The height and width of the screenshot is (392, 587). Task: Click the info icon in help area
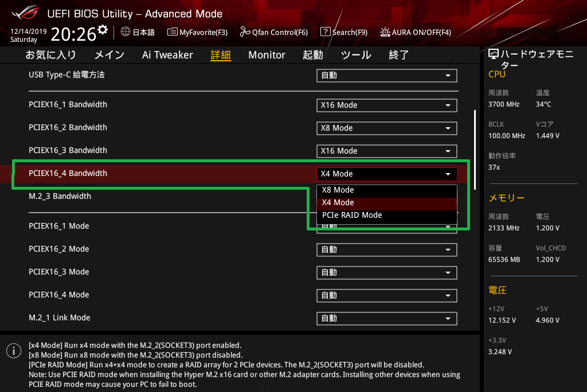pyautogui.click(x=14, y=351)
